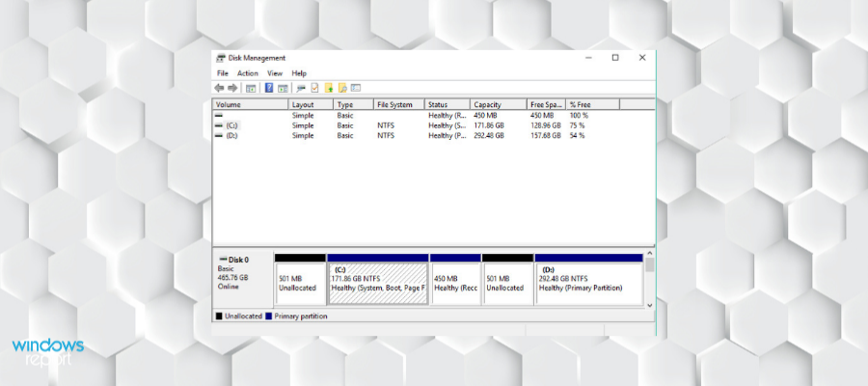Click the 292.48 GB capacity cell

pos(489,136)
